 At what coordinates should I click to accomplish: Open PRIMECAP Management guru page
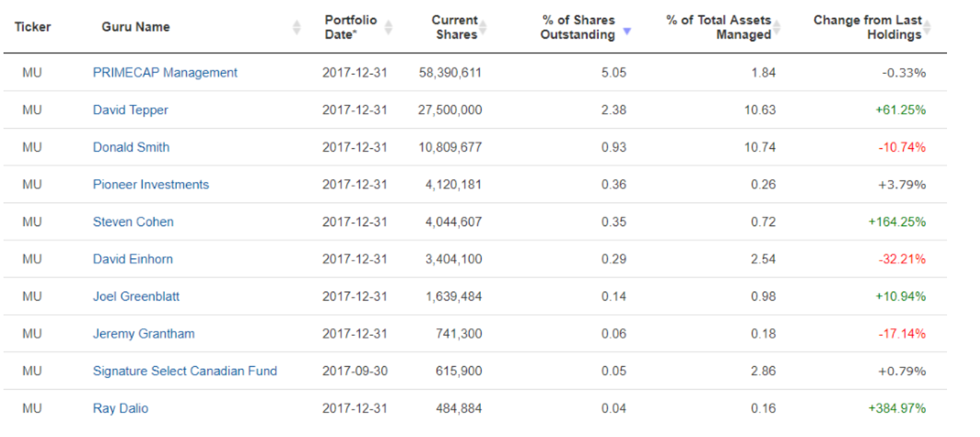coord(165,72)
